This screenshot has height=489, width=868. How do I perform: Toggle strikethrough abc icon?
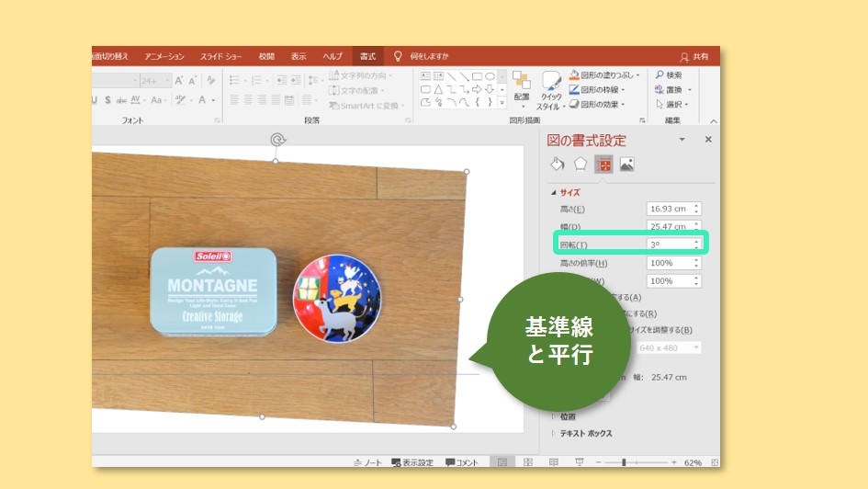click(x=121, y=100)
